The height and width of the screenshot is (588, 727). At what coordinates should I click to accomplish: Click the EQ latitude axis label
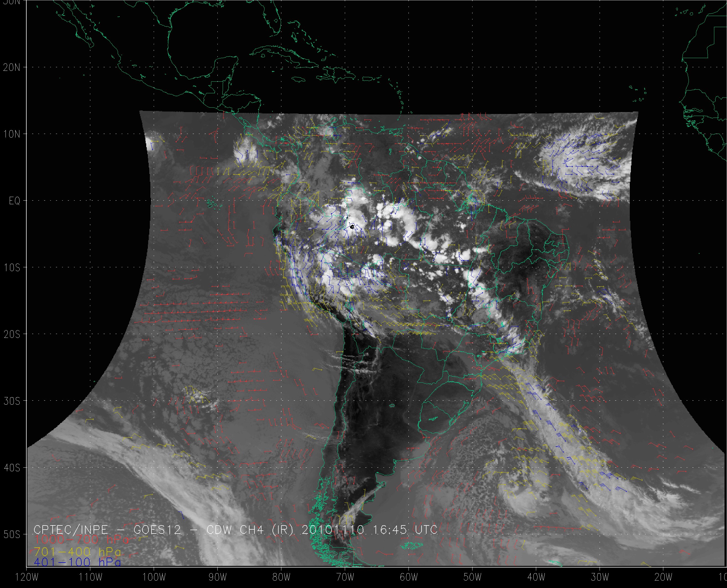click(x=15, y=201)
